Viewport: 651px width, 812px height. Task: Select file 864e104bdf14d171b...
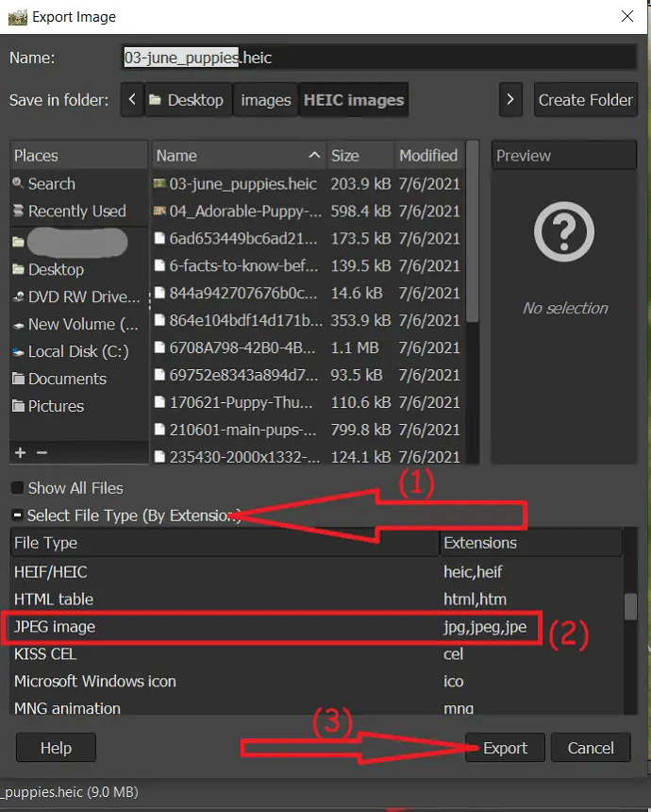coord(308,320)
